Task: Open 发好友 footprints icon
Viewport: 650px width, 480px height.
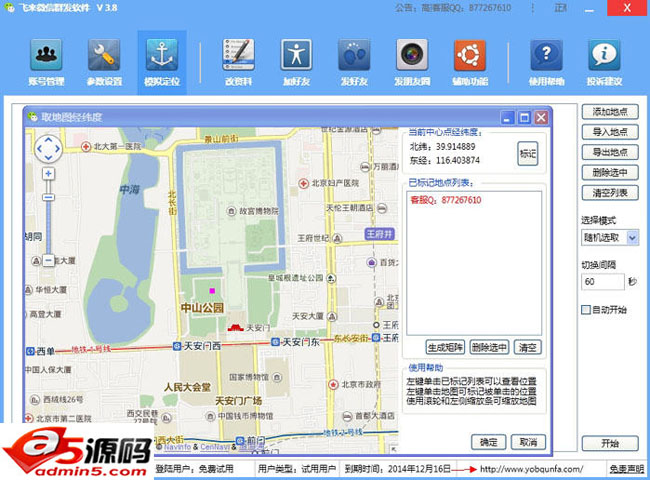Action: (354, 55)
